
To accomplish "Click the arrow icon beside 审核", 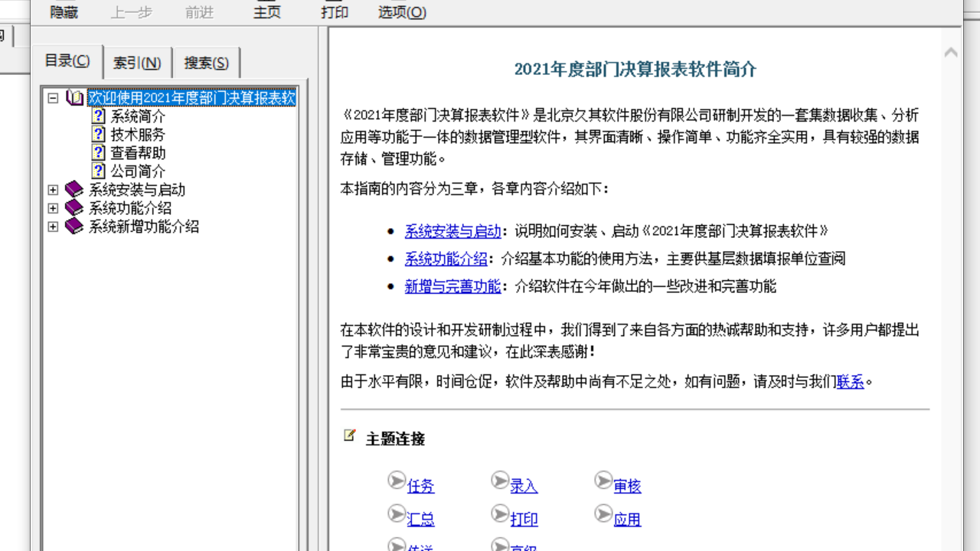I will [604, 481].
